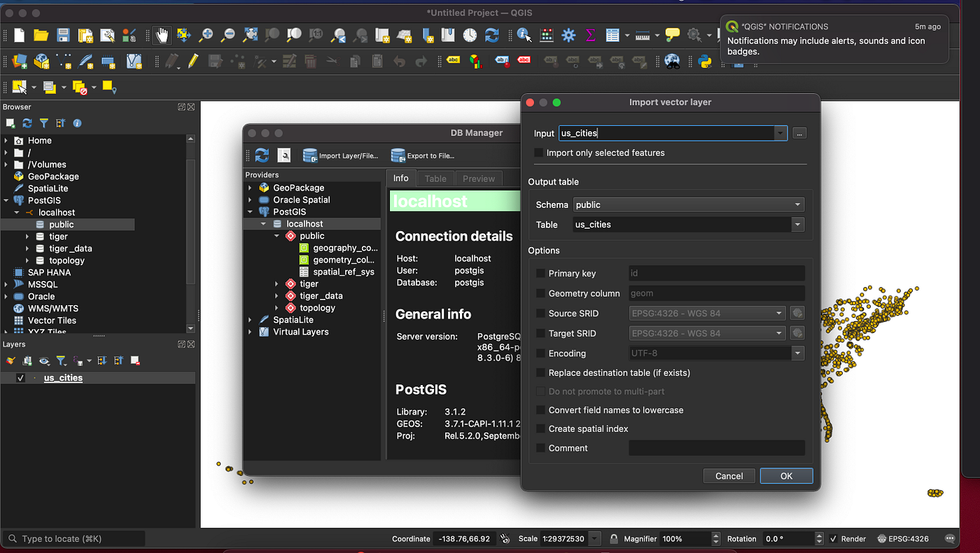Check Convert field names to lowercase

pos(540,410)
